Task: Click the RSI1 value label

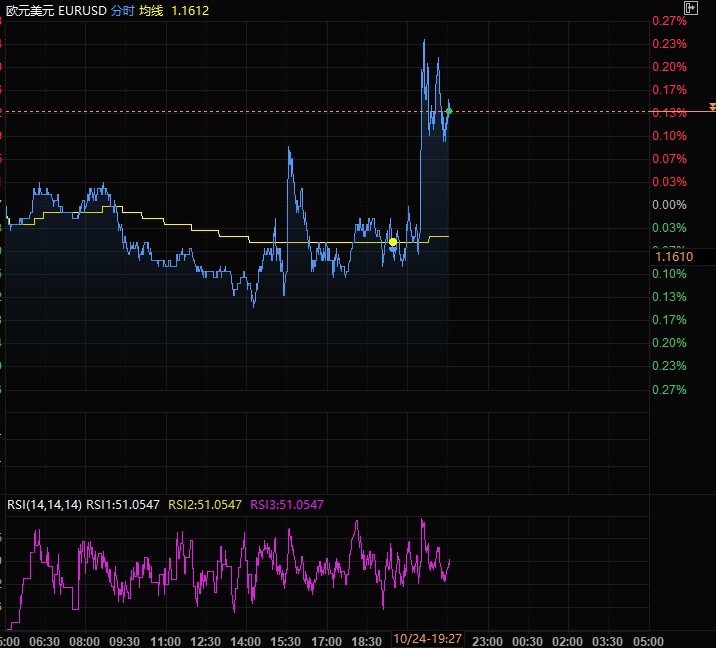Action: [x=124, y=505]
